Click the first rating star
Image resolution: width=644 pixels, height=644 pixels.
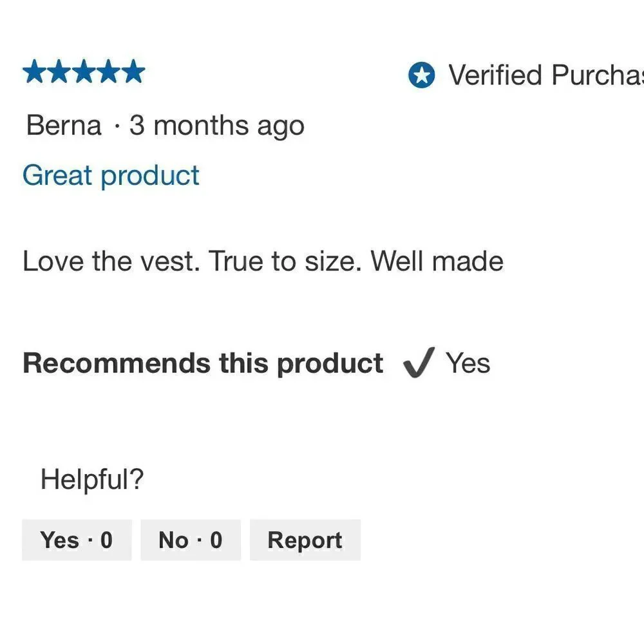[35, 71]
